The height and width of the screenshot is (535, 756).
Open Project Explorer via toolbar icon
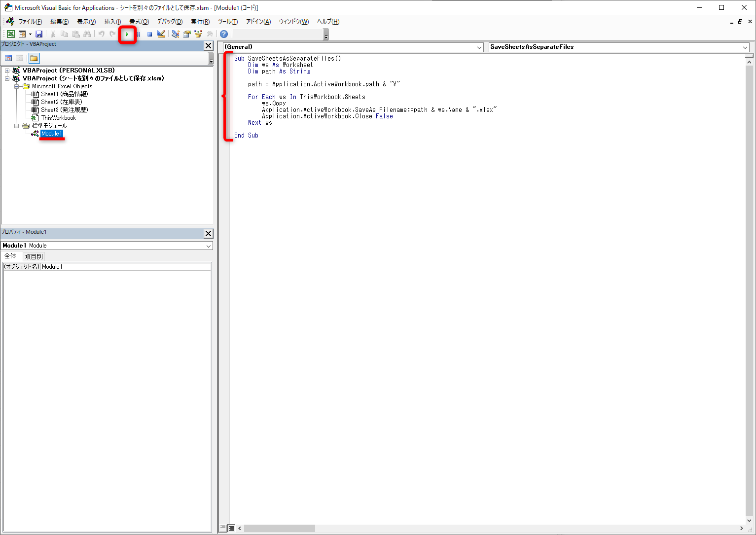coord(175,34)
